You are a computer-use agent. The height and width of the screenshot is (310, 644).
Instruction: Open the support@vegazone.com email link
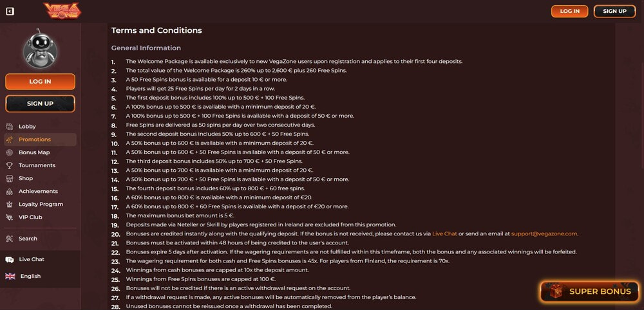(x=544, y=233)
